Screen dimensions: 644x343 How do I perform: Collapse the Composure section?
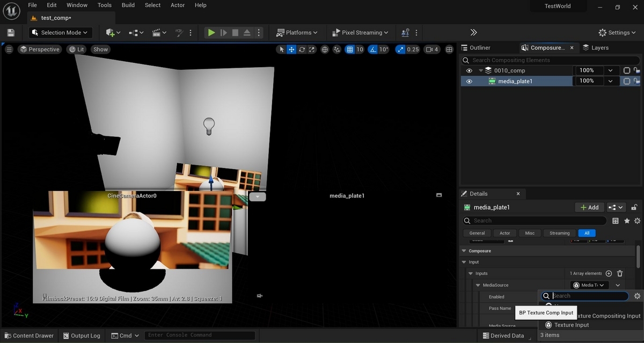464,251
